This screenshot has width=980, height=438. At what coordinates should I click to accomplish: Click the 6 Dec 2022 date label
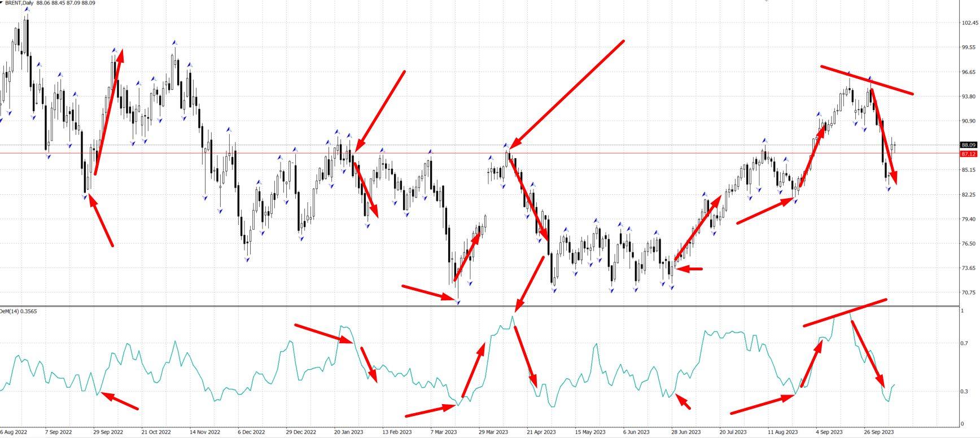(252, 432)
